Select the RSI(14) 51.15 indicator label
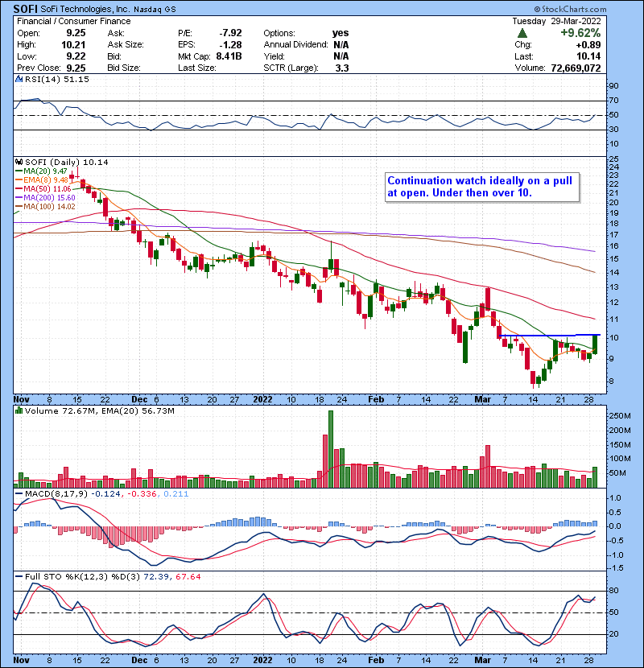Image resolution: width=644 pixels, height=668 pixels. [56, 79]
